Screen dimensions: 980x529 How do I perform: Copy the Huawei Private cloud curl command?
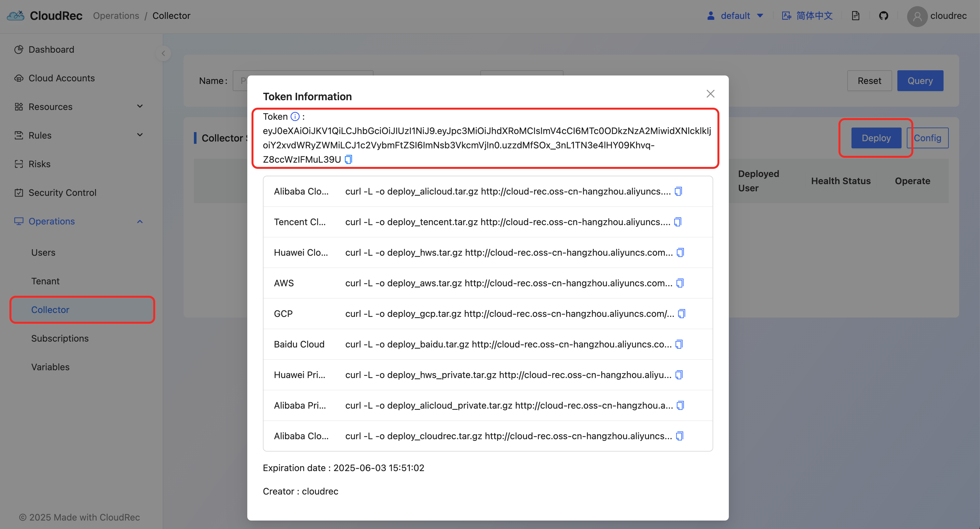679,374
